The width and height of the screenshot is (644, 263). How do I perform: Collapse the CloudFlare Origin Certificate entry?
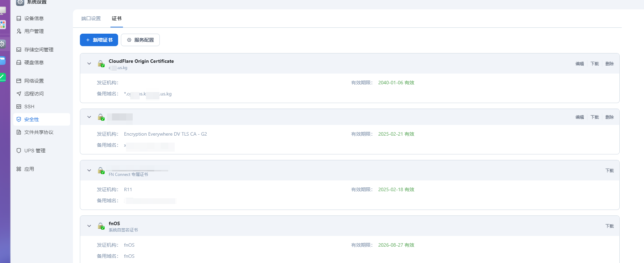(89, 63)
